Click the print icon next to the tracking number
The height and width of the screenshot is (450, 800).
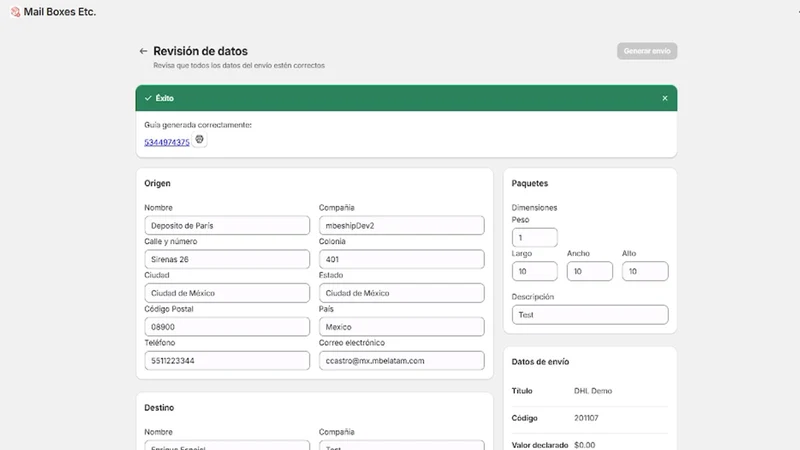point(199,139)
